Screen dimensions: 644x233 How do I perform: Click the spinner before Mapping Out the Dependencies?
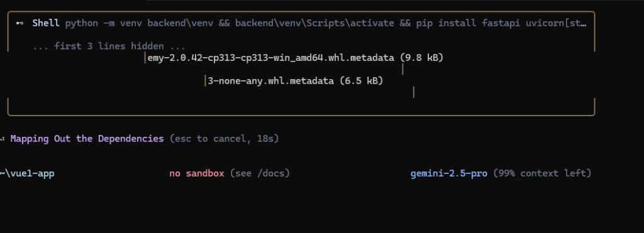click(x=2, y=139)
